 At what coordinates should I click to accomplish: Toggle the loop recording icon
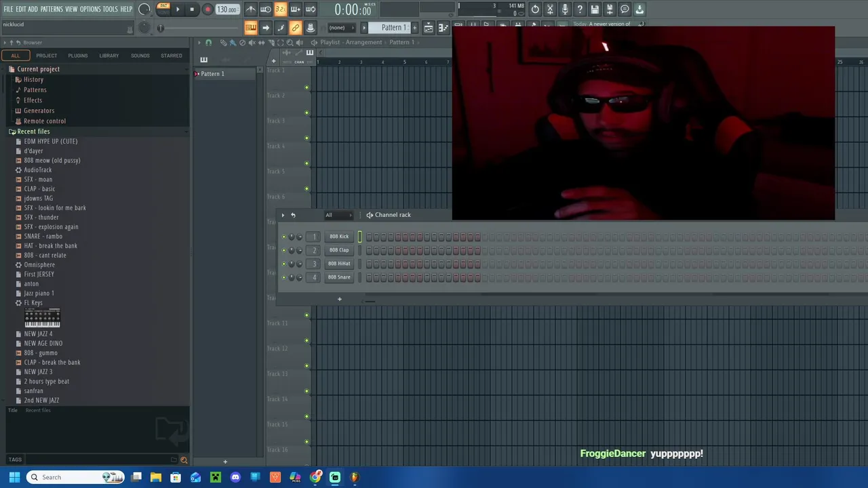tap(310, 9)
